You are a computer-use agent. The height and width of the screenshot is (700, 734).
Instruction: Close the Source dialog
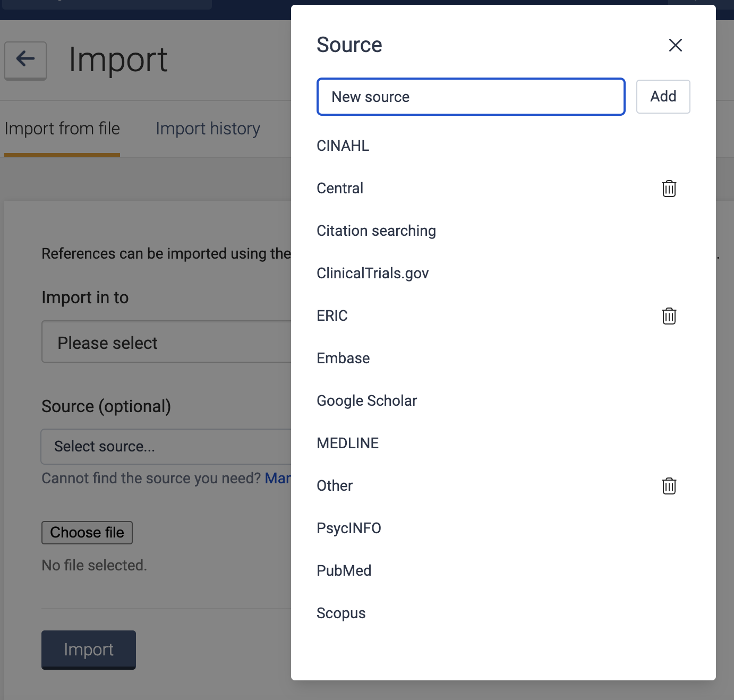pyautogui.click(x=675, y=45)
